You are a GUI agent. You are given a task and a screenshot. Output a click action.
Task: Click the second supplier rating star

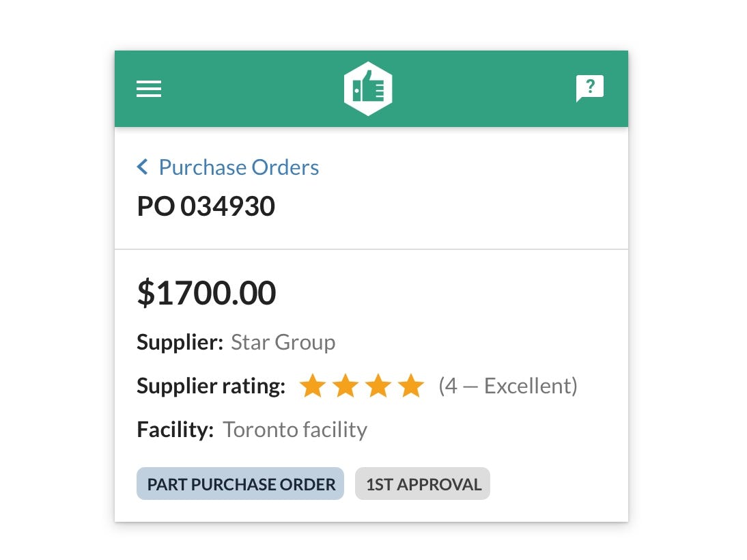(x=345, y=386)
